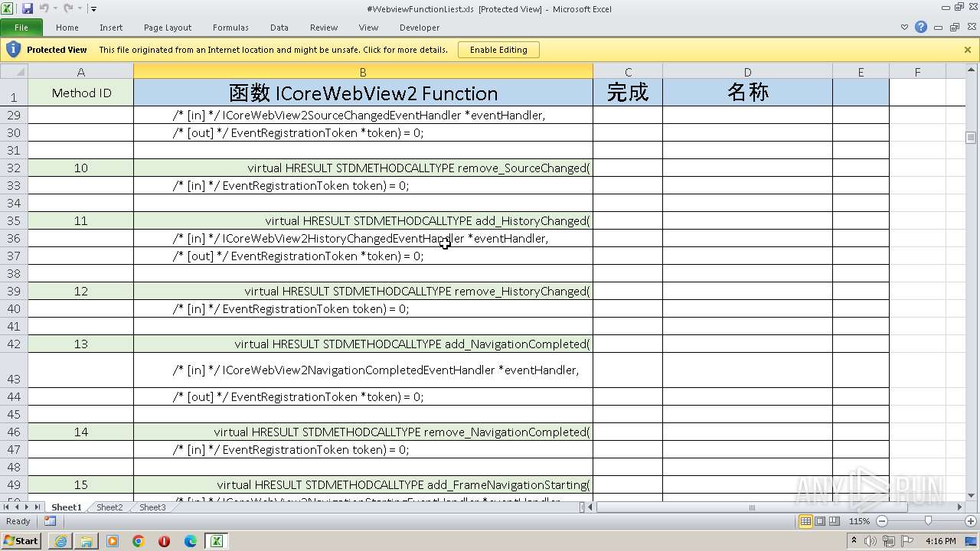Click the '名称' header cell
The width and height of the screenshot is (980, 551).
(x=747, y=93)
